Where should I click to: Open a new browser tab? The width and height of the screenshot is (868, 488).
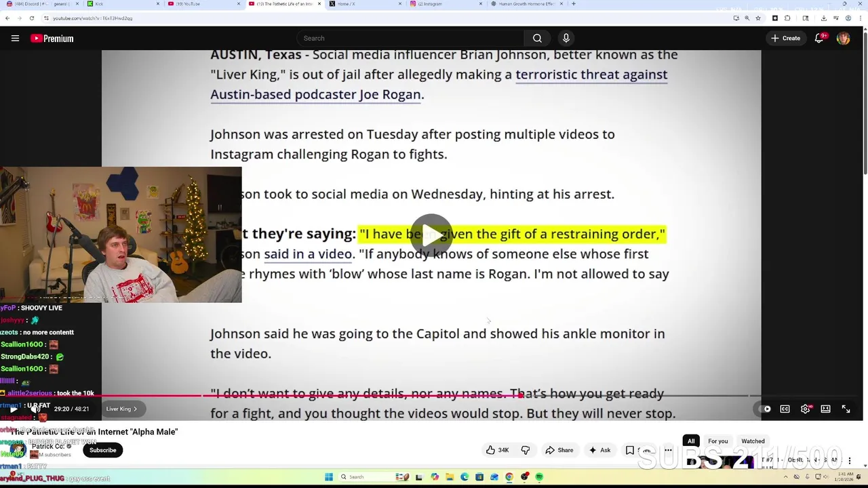(x=574, y=4)
